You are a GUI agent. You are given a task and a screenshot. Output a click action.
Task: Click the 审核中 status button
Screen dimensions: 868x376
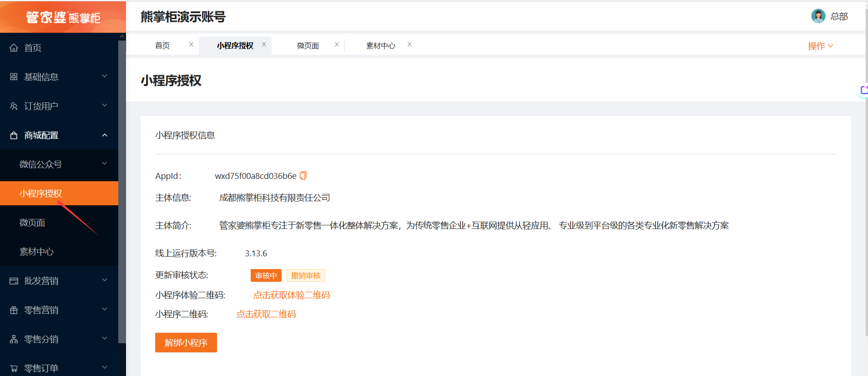pyautogui.click(x=266, y=275)
